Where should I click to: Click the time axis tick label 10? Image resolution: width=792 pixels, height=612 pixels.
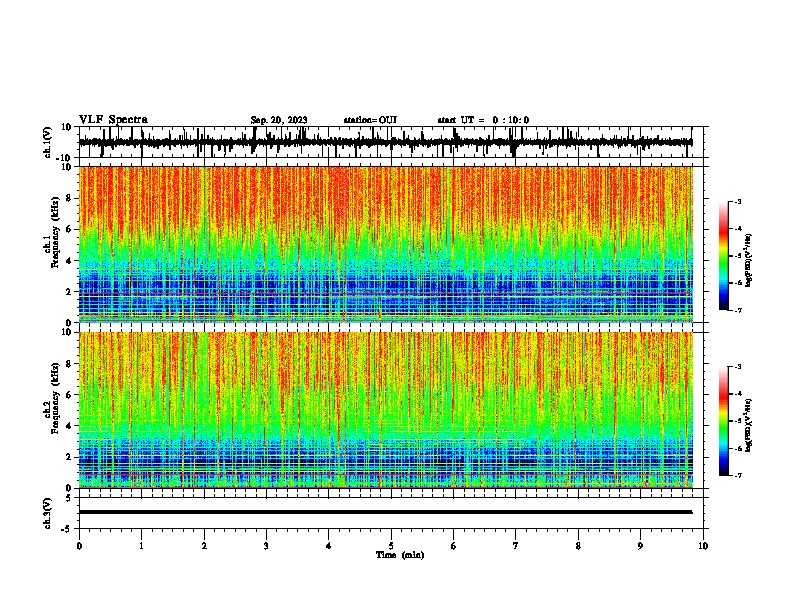click(x=703, y=546)
